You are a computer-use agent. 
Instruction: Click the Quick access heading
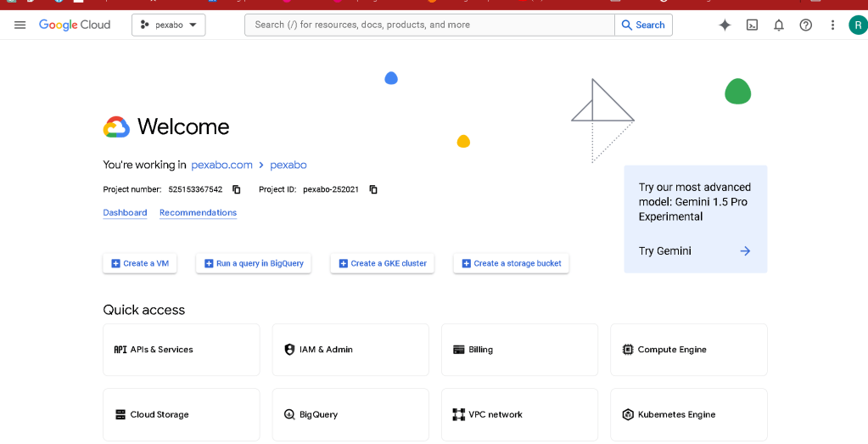[x=144, y=310]
